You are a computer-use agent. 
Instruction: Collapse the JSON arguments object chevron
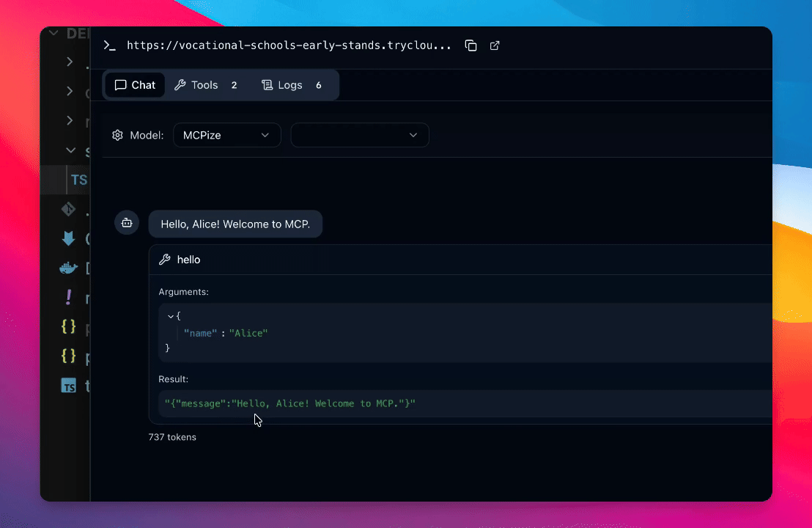[x=171, y=316]
